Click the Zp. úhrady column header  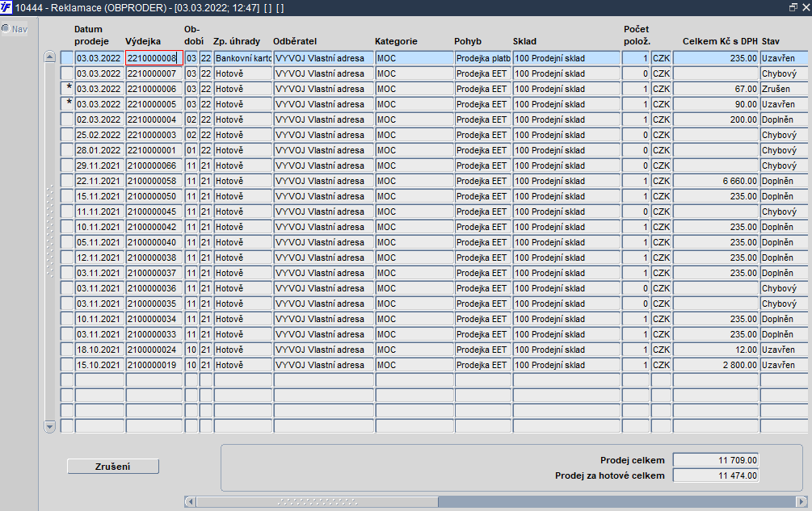(237, 41)
